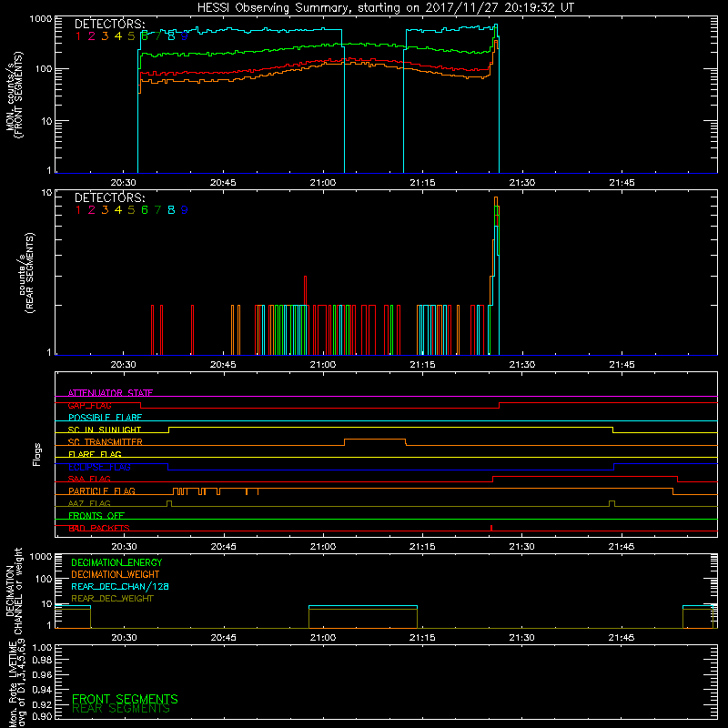Click the 21:15 tick under rear segments plot
728x728 pixels.
point(423,365)
